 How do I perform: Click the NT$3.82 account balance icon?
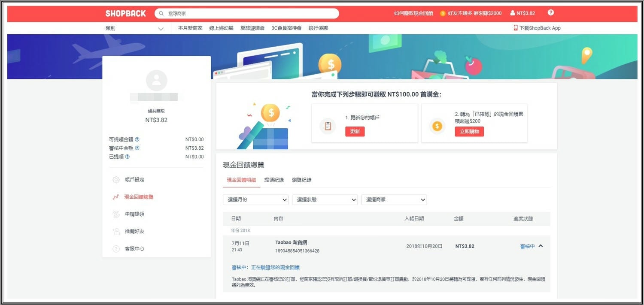click(x=513, y=13)
